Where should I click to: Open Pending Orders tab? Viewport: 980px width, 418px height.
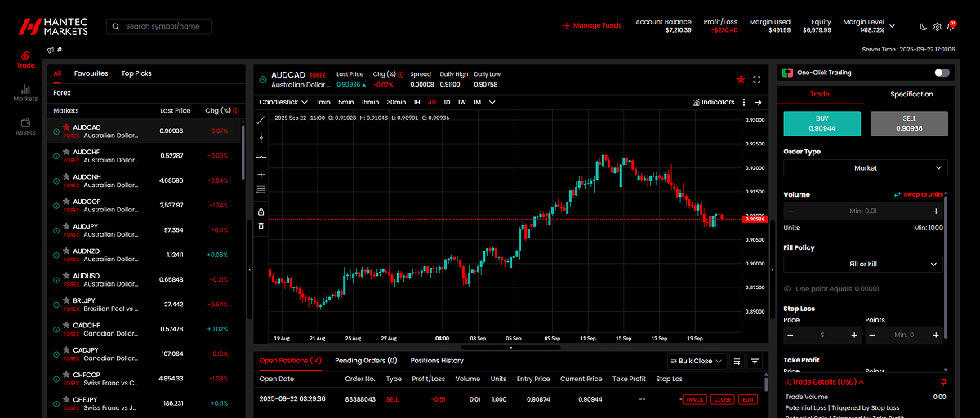[x=366, y=361]
